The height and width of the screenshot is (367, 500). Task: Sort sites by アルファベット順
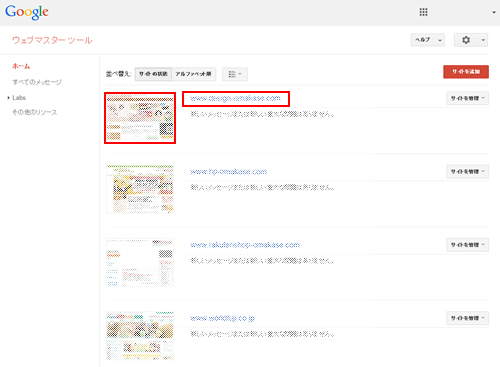194,74
